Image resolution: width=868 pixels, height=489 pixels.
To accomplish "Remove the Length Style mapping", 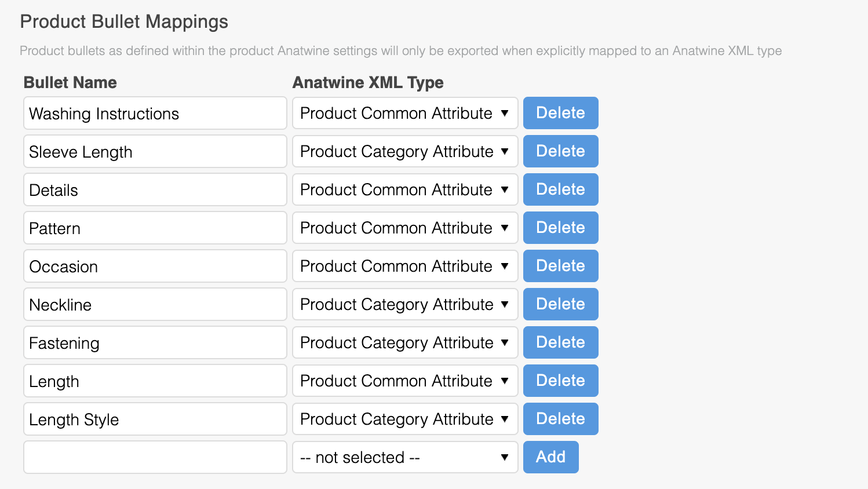I will (560, 419).
